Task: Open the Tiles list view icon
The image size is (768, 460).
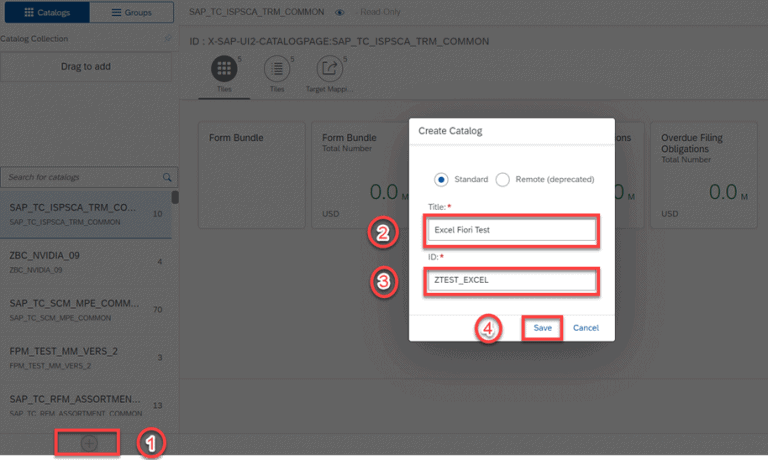Action: coord(276,69)
